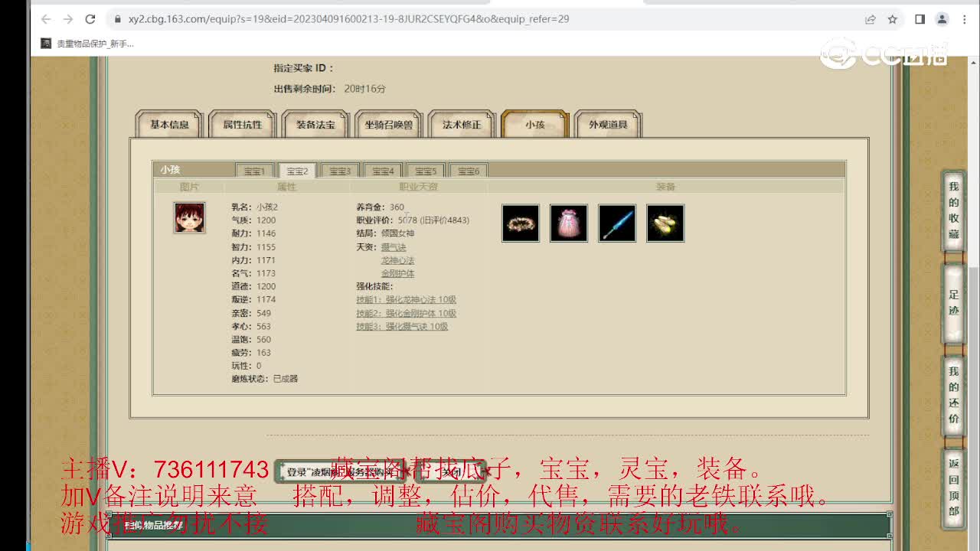Switch to the 外观道具 tab
The image size is (980, 551).
(608, 124)
